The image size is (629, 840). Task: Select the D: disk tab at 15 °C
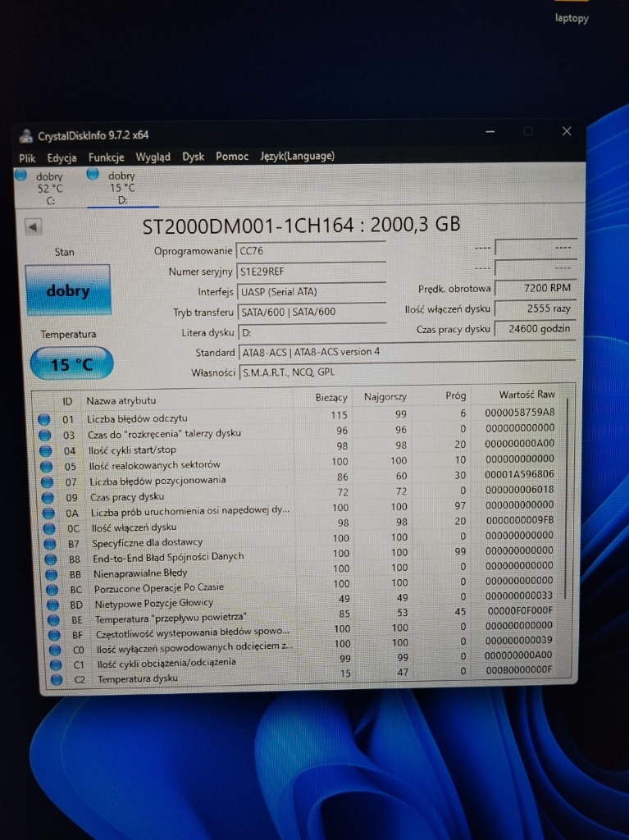point(122,188)
